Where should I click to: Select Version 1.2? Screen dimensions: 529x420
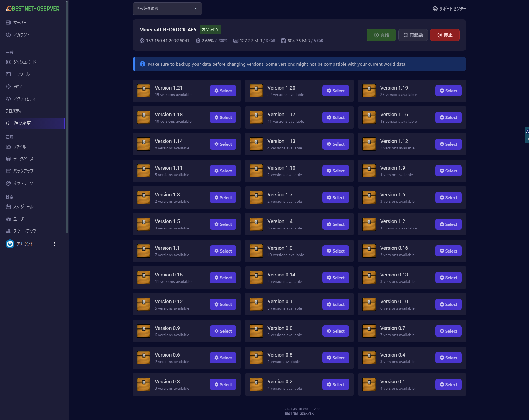click(448, 224)
